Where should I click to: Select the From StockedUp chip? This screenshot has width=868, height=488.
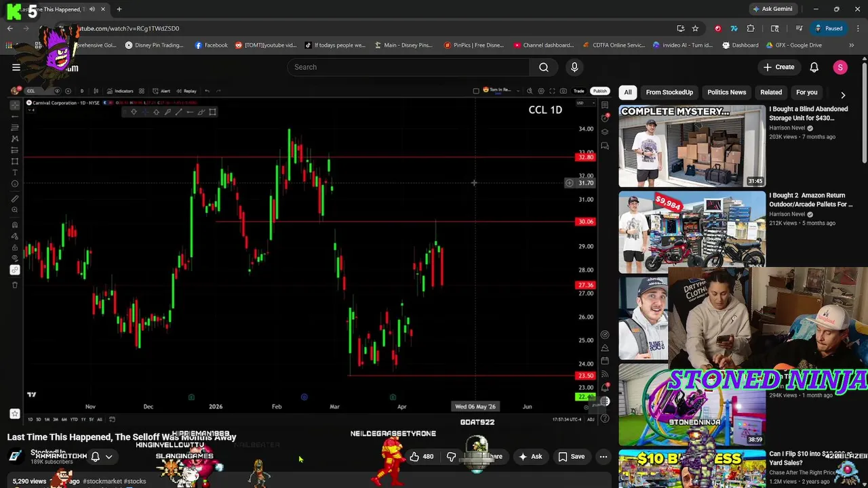click(669, 92)
